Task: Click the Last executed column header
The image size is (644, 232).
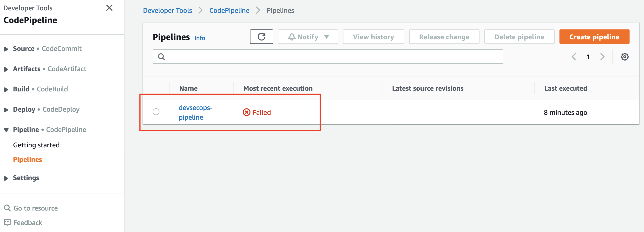Action: pyautogui.click(x=565, y=88)
